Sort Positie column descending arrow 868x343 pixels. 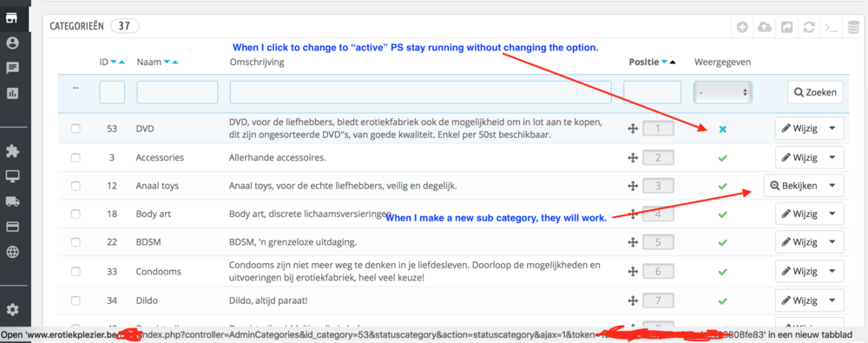tap(664, 63)
